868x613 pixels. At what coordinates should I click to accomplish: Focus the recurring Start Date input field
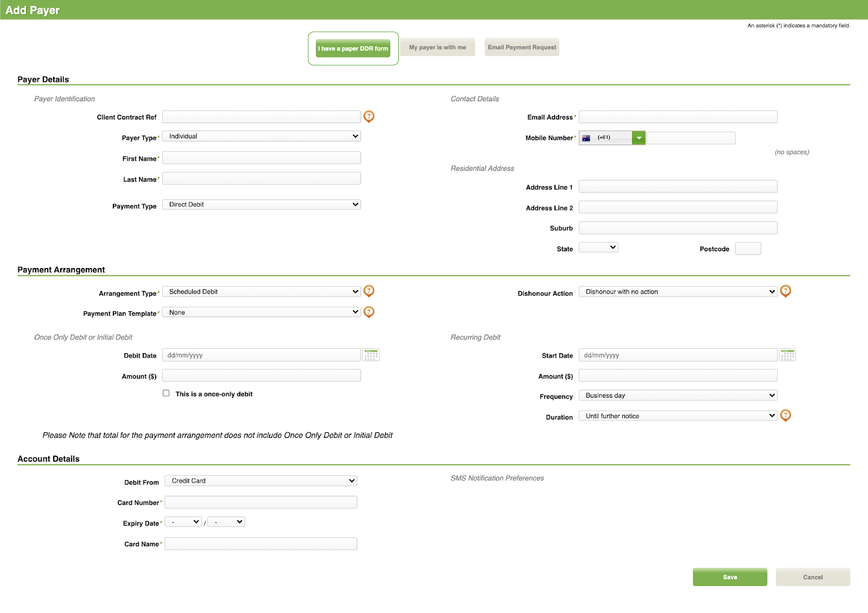(678, 355)
